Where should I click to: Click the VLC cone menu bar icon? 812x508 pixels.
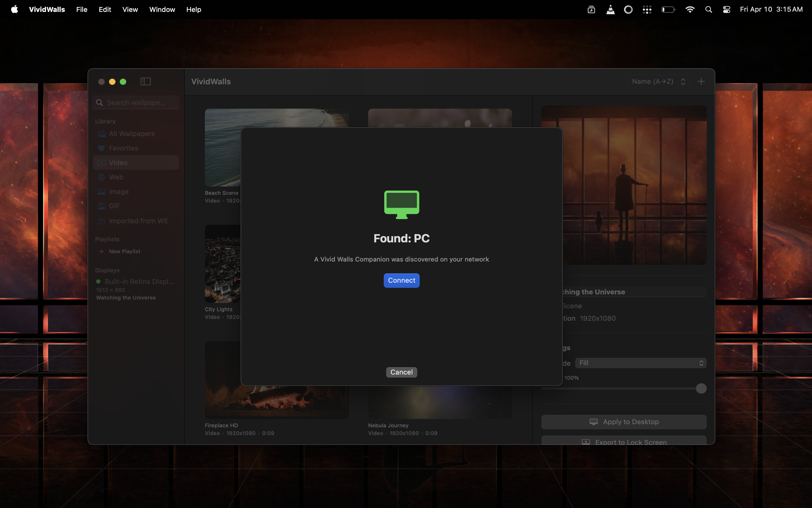(x=610, y=9)
